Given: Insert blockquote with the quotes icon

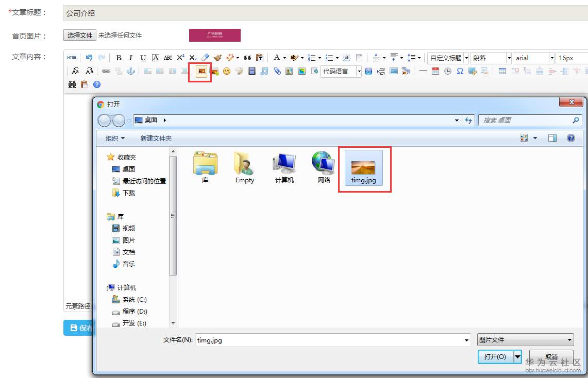Looking at the screenshot, I should 247,58.
